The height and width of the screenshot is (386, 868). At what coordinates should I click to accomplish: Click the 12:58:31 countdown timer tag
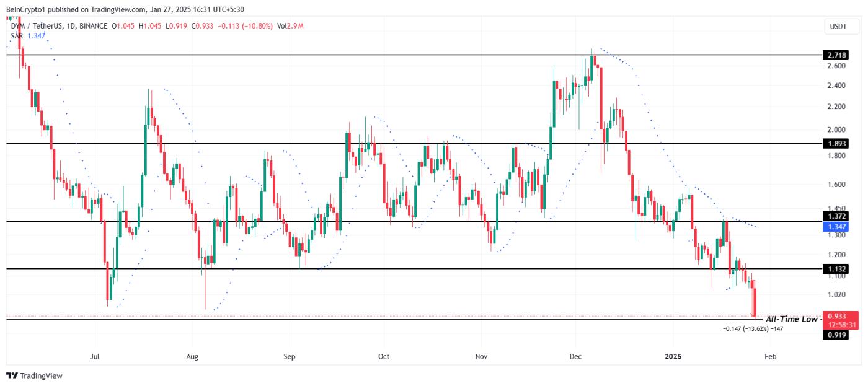(841, 325)
